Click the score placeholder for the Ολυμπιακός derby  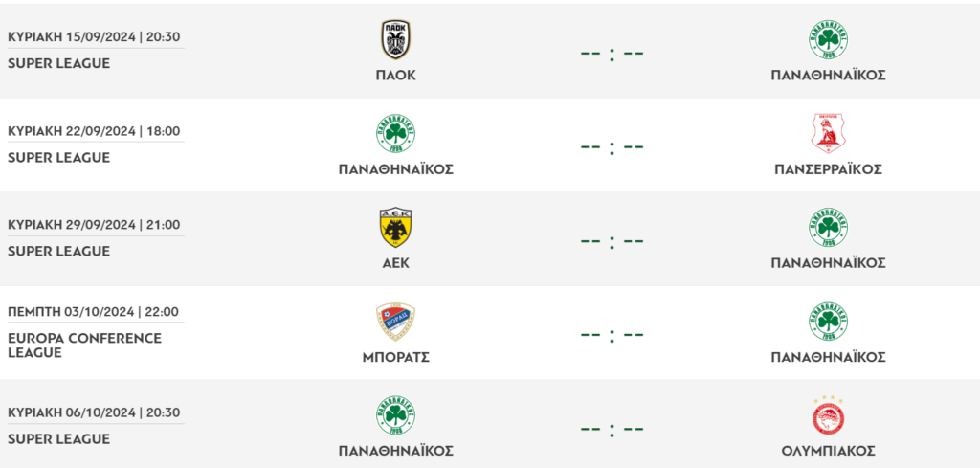[x=612, y=428]
